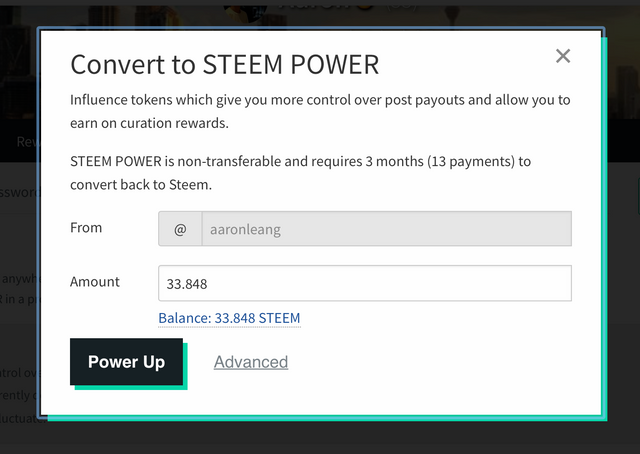The width and height of the screenshot is (640, 454).
Task: Open the Advanced options link
Action: [251, 362]
